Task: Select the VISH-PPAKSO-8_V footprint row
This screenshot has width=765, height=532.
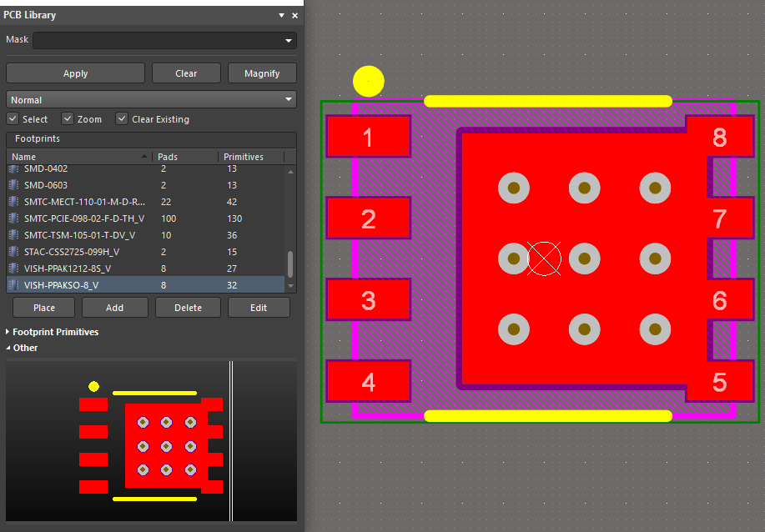Action: (146, 285)
